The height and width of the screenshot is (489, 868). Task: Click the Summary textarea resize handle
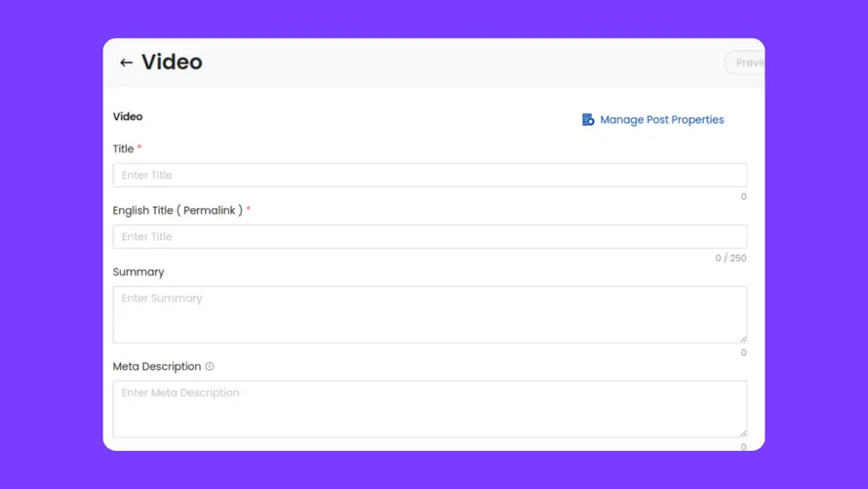coord(742,338)
